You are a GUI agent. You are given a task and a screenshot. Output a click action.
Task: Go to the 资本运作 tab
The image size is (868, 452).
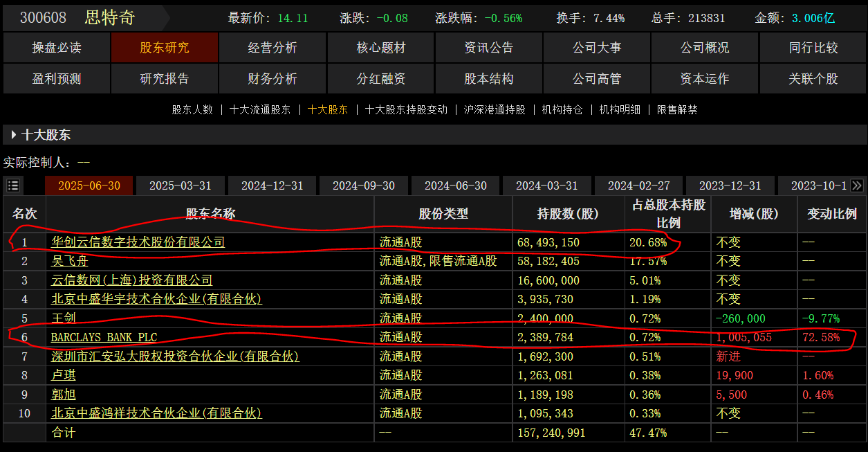705,79
